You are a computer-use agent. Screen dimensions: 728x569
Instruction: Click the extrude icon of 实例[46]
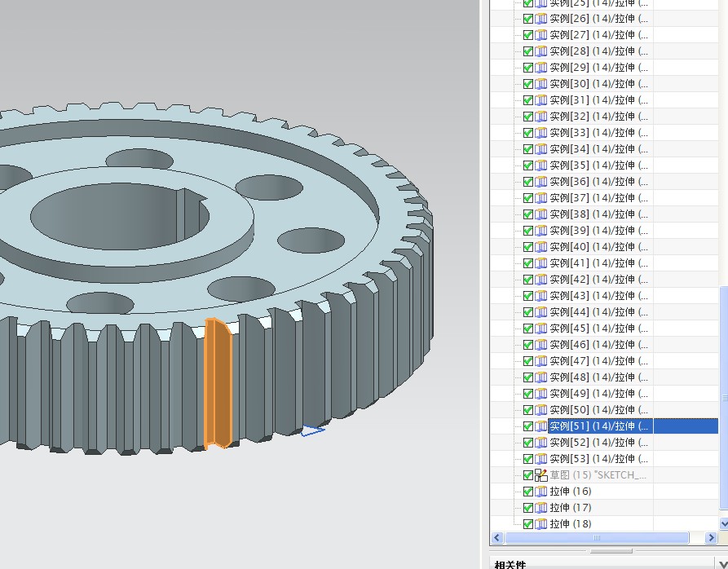[540, 344]
